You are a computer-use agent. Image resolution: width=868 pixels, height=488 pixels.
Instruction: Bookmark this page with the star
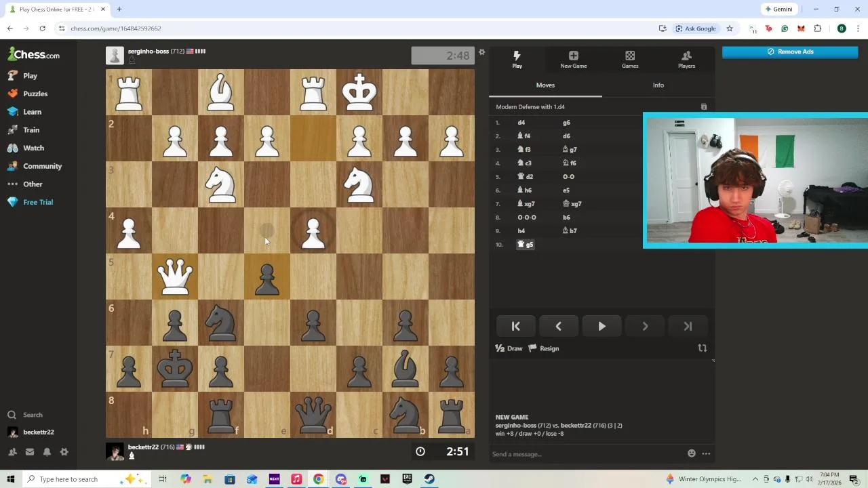pyautogui.click(x=730, y=28)
